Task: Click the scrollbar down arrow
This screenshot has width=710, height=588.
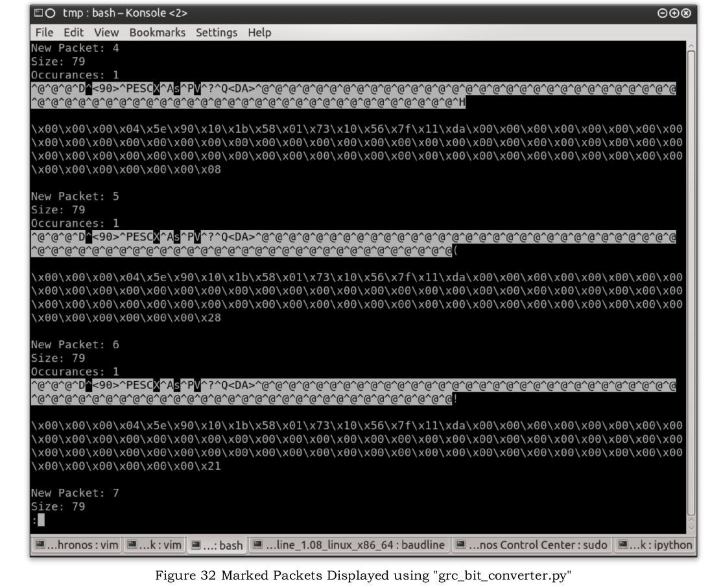Action: [691, 529]
